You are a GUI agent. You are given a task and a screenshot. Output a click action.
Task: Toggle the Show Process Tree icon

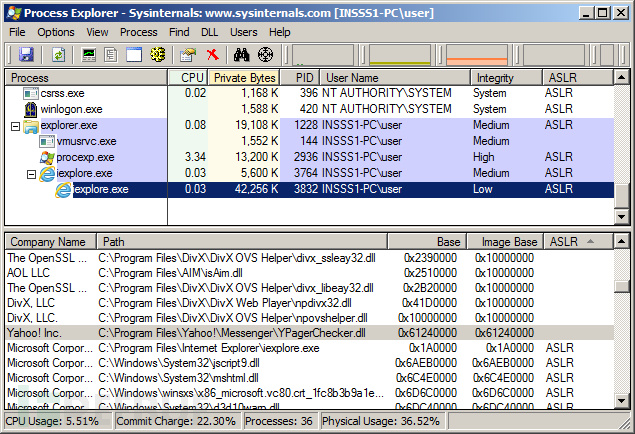[111, 55]
